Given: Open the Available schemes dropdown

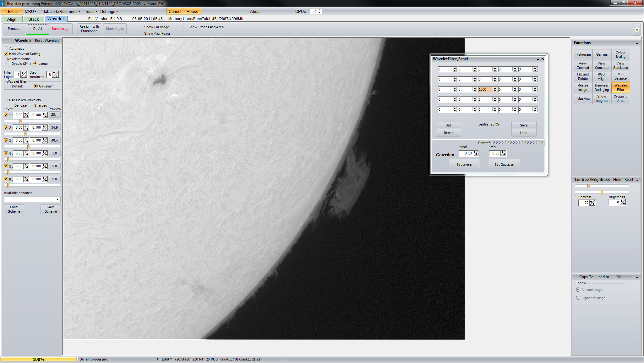Looking at the screenshot, I should (57, 199).
